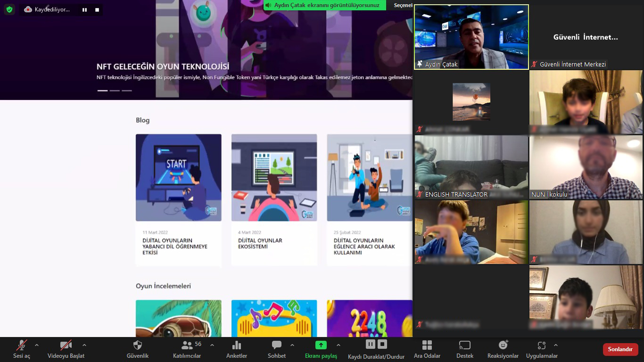Open Uygulamalar apps
Image resolution: width=644 pixels, height=362 pixels.
[542, 349]
